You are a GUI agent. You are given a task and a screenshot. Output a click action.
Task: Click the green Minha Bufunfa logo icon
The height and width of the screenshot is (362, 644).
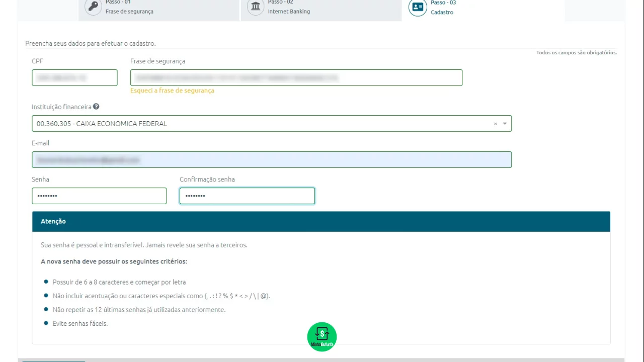pyautogui.click(x=322, y=337)
